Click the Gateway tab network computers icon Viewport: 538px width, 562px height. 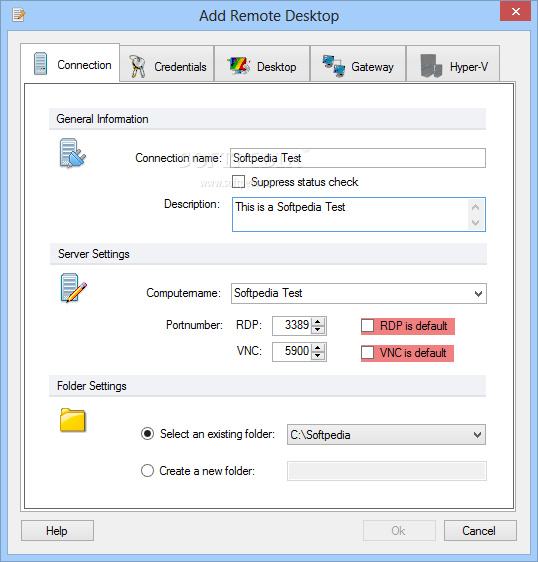(334, 66)
